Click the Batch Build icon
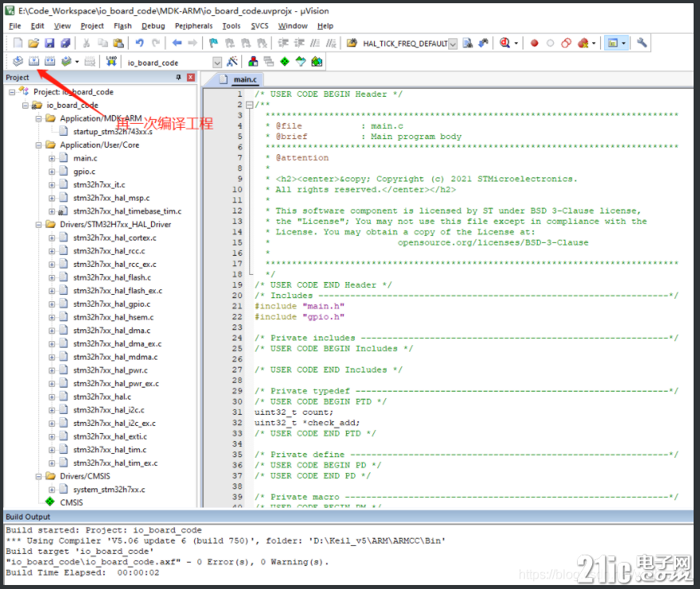 pyautogui.click(x=66, y=62)
